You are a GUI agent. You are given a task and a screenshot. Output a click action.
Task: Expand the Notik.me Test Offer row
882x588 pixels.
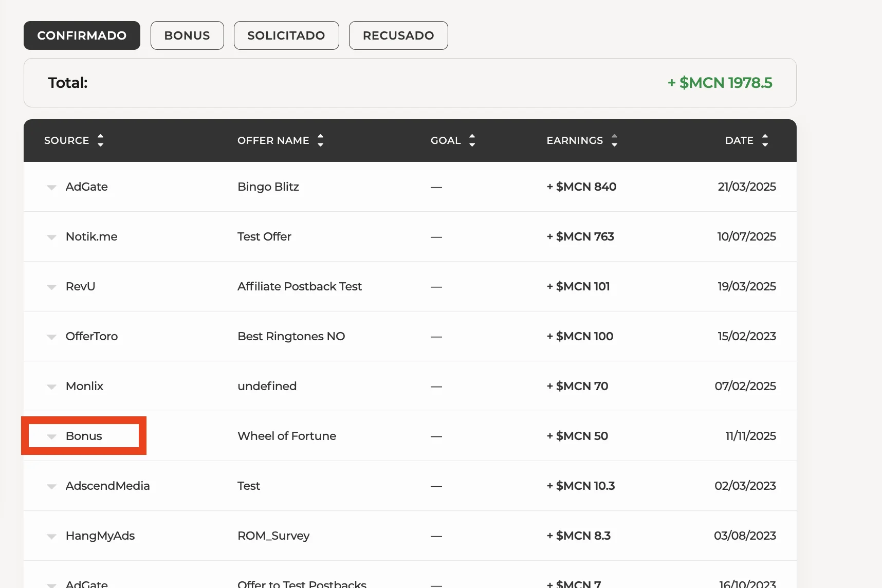(x=51, y=237)
